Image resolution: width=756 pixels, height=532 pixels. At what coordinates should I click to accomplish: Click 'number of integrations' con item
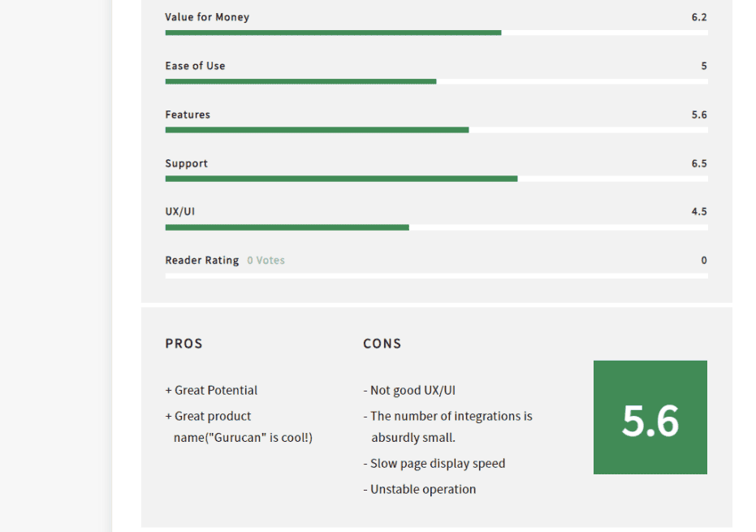(448, 427)
